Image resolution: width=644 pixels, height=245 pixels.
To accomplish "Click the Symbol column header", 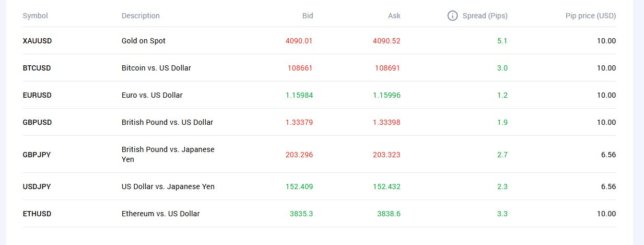I will (36, 16).
